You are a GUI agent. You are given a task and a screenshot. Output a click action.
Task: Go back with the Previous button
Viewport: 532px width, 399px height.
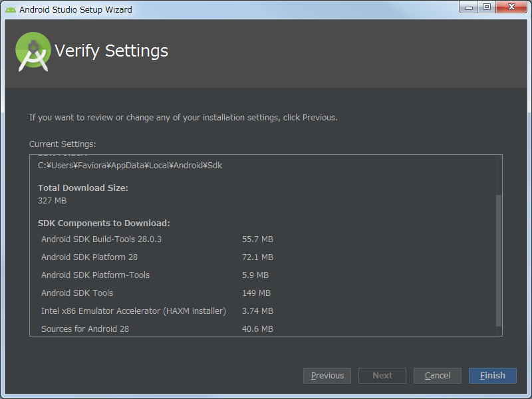327,376
